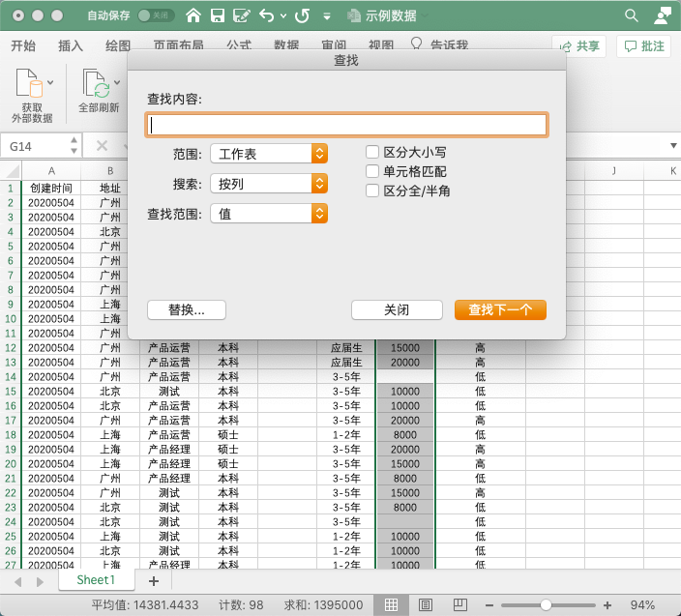Click the Save floppy disk icon

[x=218, y=15]
